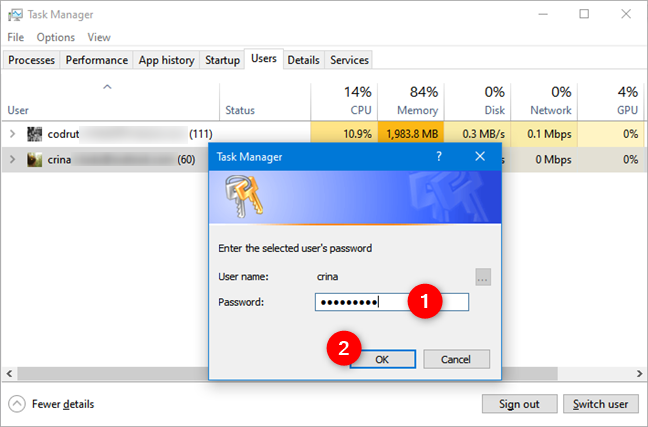
Task: Sort by the GPU column header
Action: tap(611, 101)
